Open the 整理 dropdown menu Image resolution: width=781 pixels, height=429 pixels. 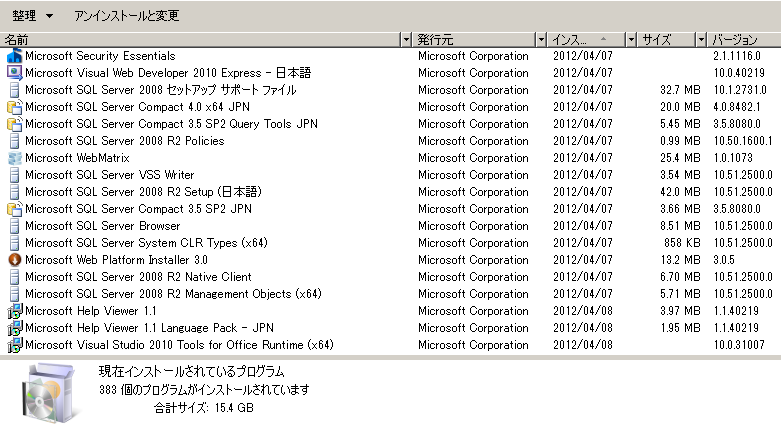32,17
